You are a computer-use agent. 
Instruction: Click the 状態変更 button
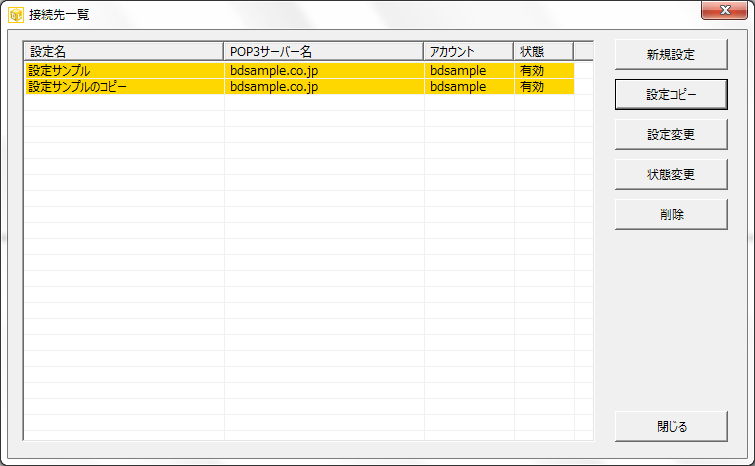click(x=670, y=174)
